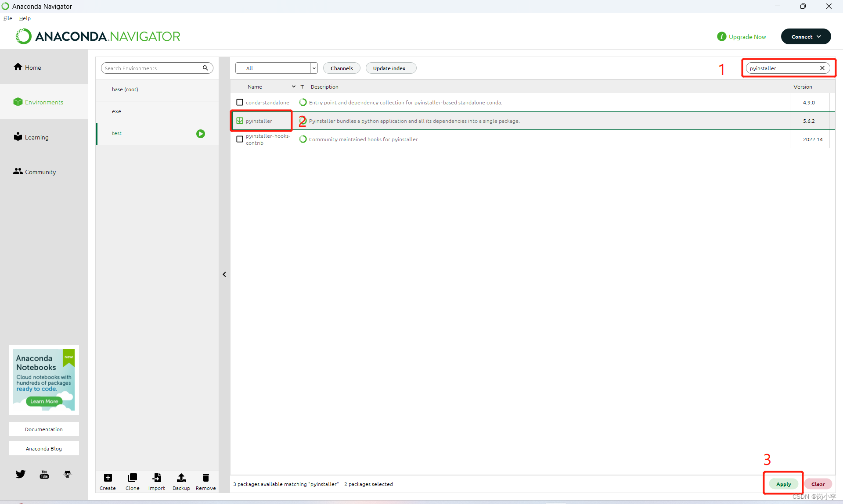The image size is (843, 504).
Task: Click the Channels button
Action: (342, 68)
